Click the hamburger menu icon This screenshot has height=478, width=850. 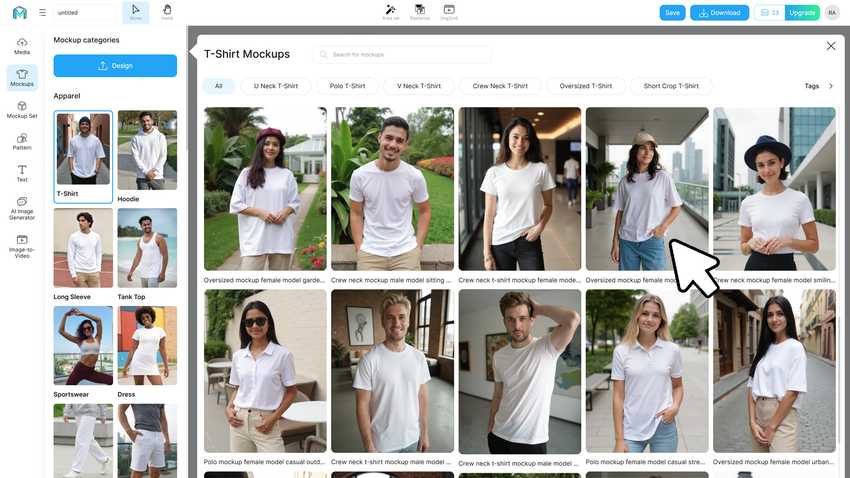point(43,12)
